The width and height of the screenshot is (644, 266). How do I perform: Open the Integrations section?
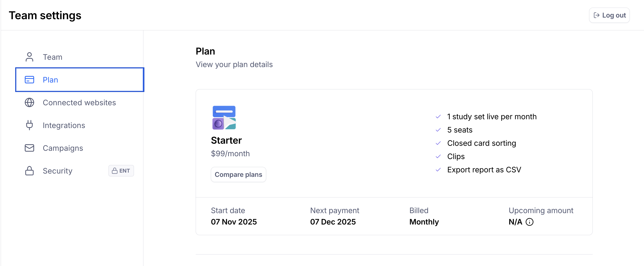[64, 125]
